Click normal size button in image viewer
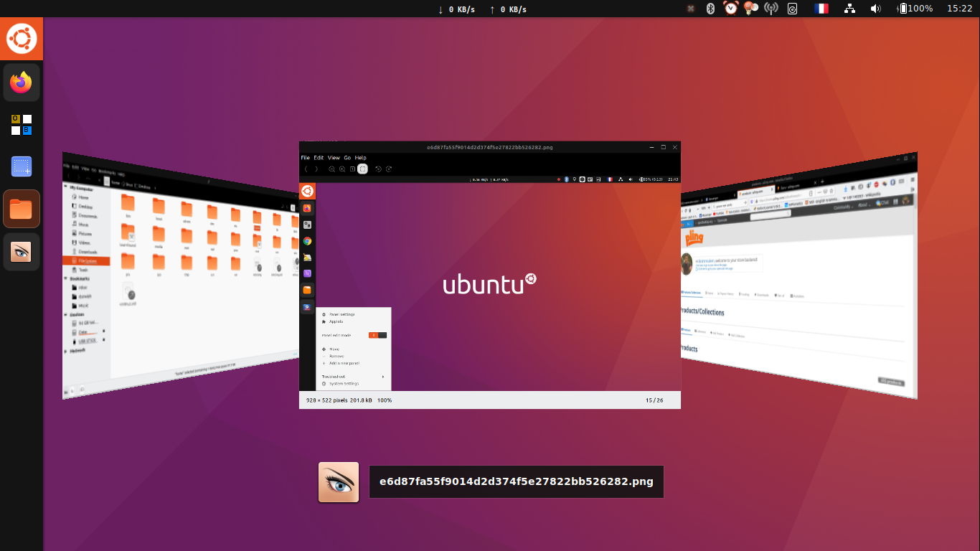This screenshot has height=551, width=980. click(352, 169)
